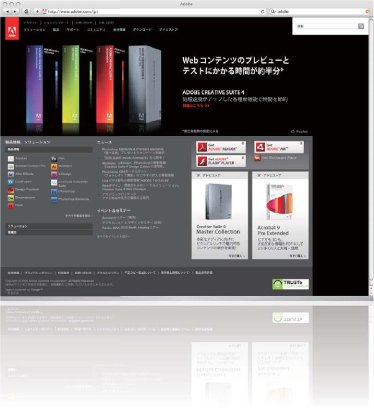Open the Acrobat product icon
374x409 pixels.
point(11,159)
